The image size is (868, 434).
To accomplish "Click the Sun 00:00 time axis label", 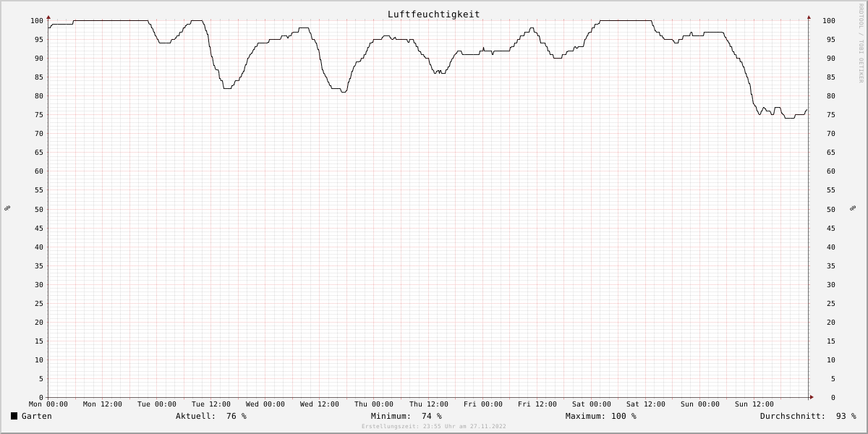I will coord(700,404).
